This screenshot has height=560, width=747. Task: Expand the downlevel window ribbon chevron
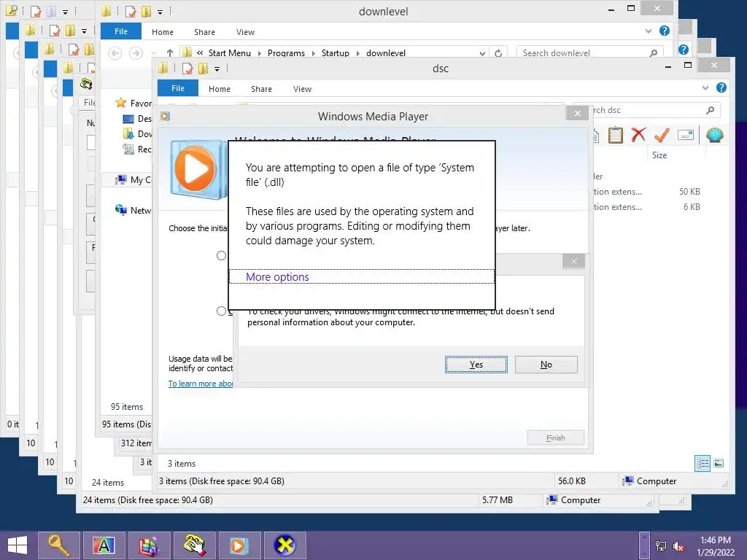click(x=649, y=31)
